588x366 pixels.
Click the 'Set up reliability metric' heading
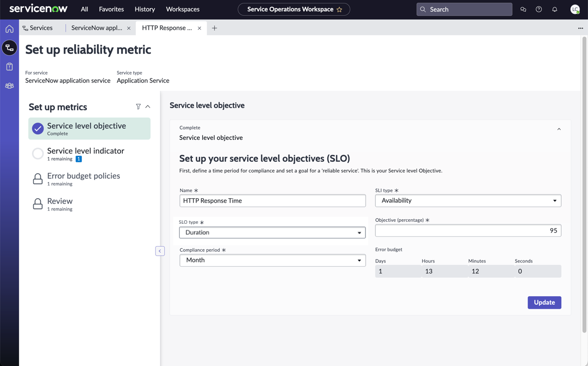click(88, 50)
